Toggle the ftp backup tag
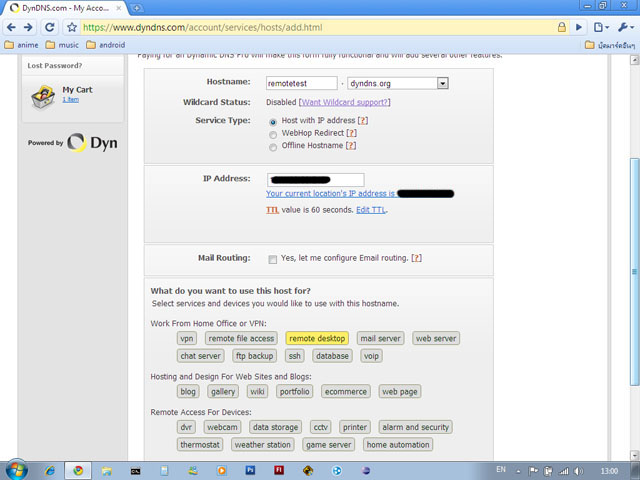The width and height of the screenshot is (640, 480). point(254,356)
